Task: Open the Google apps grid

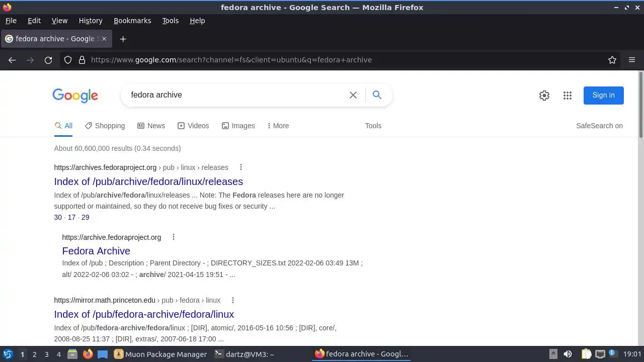Action: [x=568, y=96]
